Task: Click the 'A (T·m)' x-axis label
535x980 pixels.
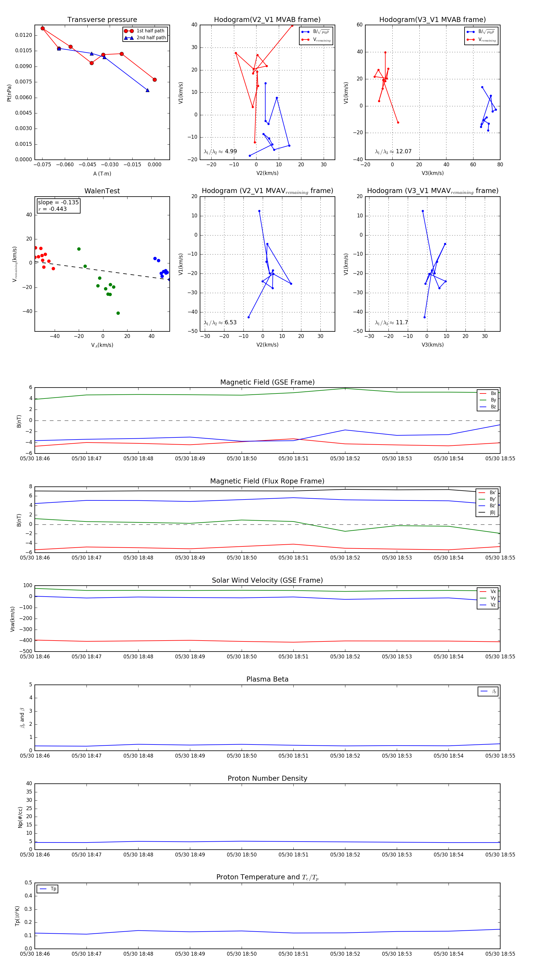Action: [x=102, y=173]
